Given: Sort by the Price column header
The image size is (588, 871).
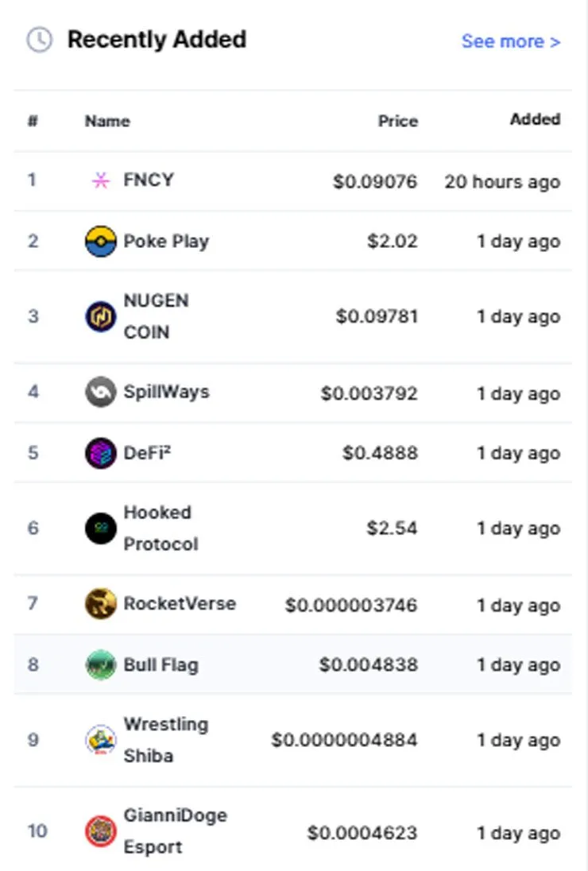Looking at the screenshot, I should click(398, 121).
